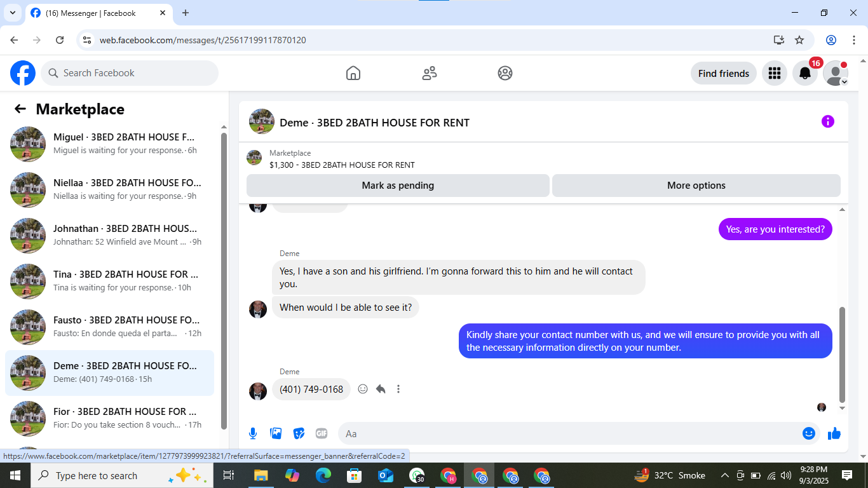Open the account profile menu
This screenshot has height=488, width=868.
(x=836, y=73)
